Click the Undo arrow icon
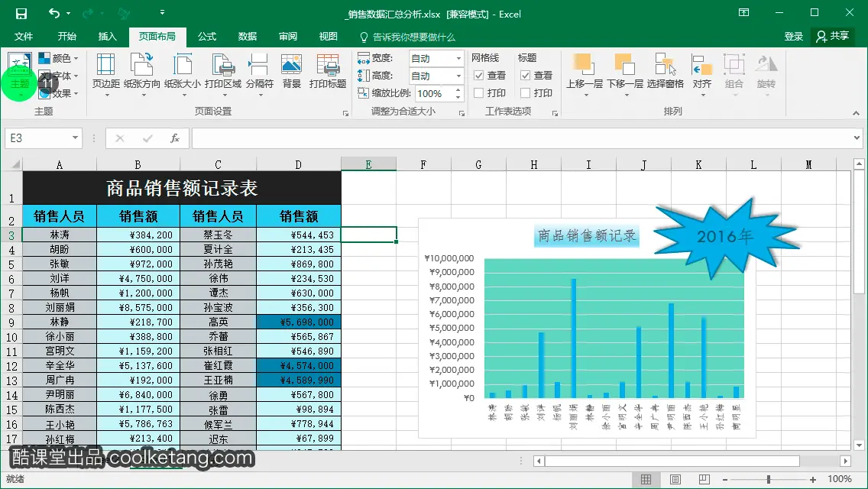 point(53,13)
